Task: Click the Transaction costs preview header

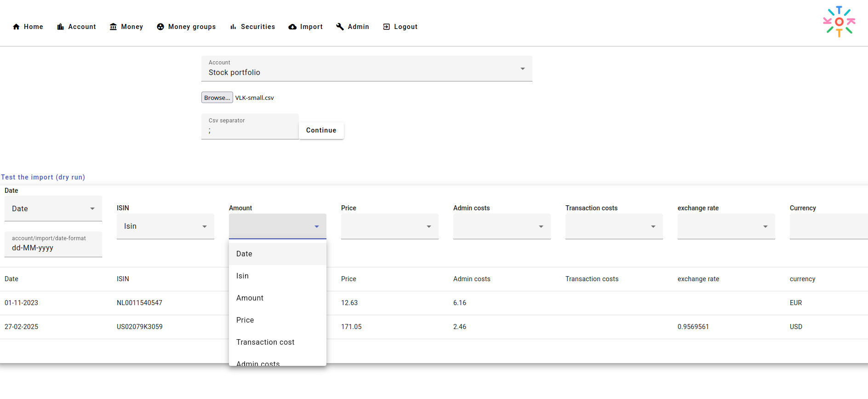Action: coord(592,279)
